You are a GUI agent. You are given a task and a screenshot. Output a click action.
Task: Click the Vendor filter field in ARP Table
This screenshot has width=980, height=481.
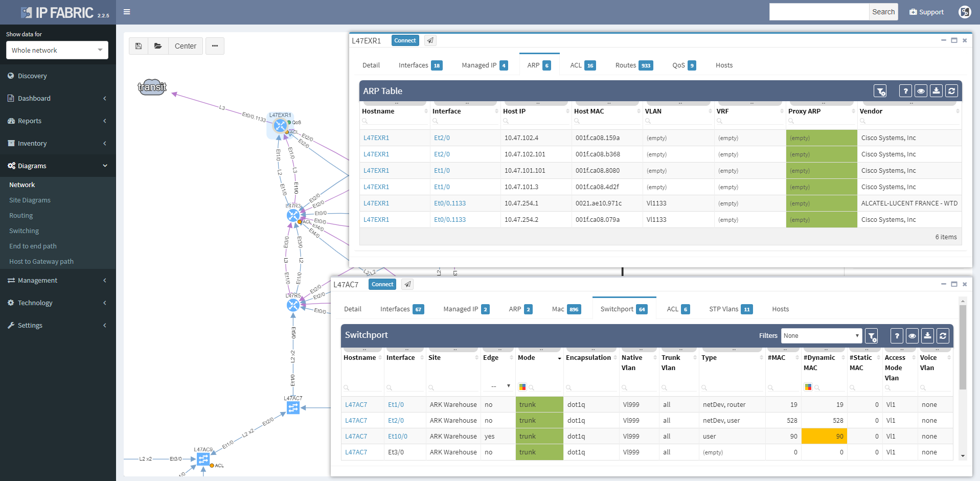pyautogui.click(x=909, y=121)
